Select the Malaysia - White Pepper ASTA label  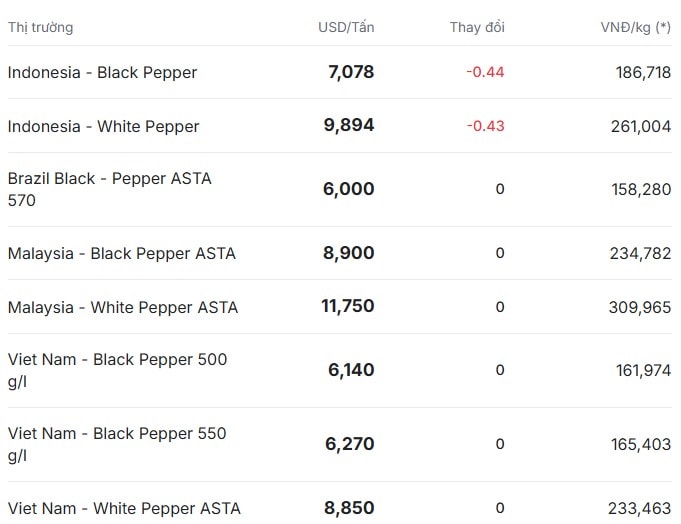coord(123,307)
